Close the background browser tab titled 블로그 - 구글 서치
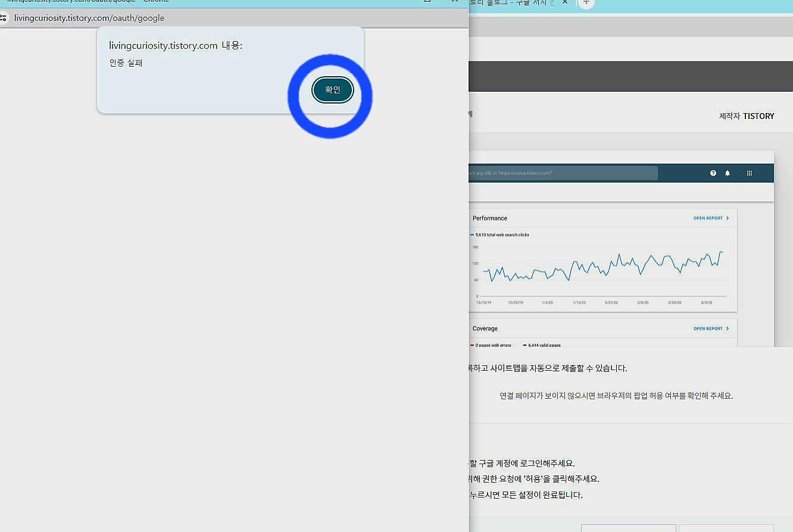 [565, 2]
